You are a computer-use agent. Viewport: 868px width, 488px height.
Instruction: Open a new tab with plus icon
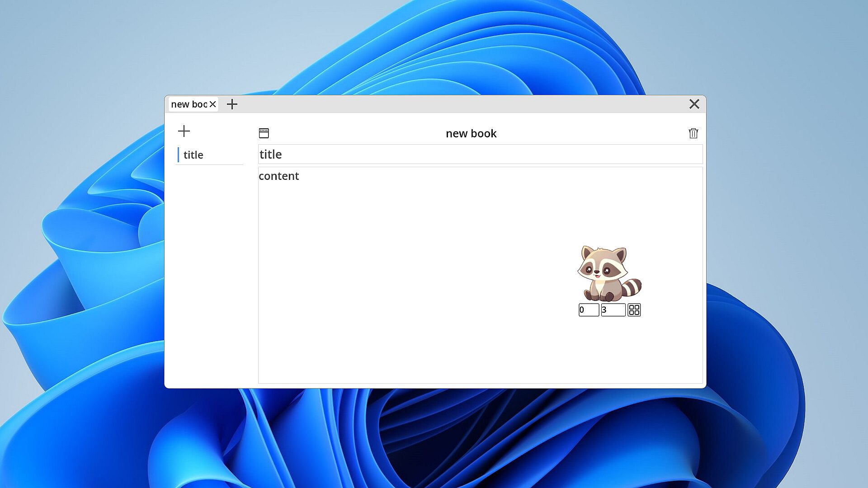click(x=232, y=104)
